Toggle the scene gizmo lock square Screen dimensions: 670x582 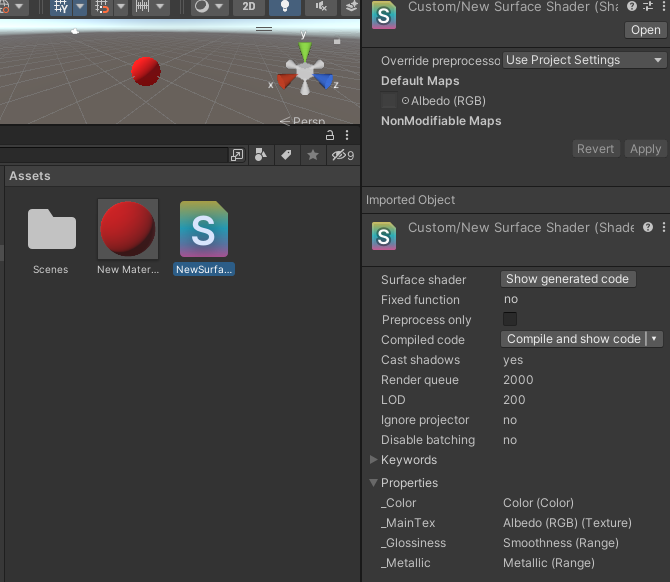click(337, 41)
